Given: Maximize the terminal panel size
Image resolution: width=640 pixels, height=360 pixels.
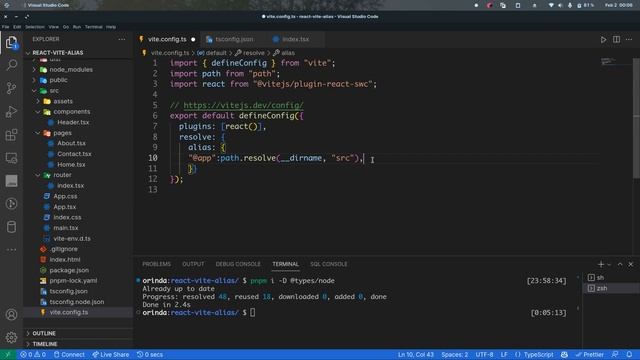Looking at the screenshot, I should coord(620,264).
